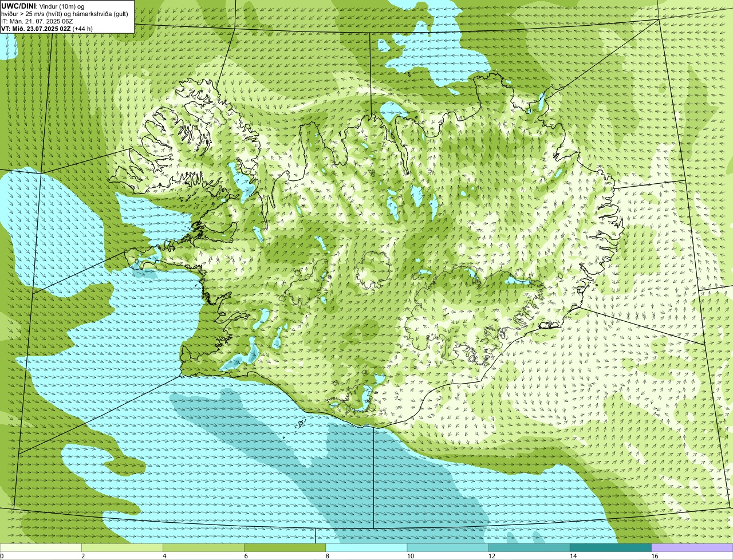
Task: Click the legend scale label "12"
Action: (492, 556)
